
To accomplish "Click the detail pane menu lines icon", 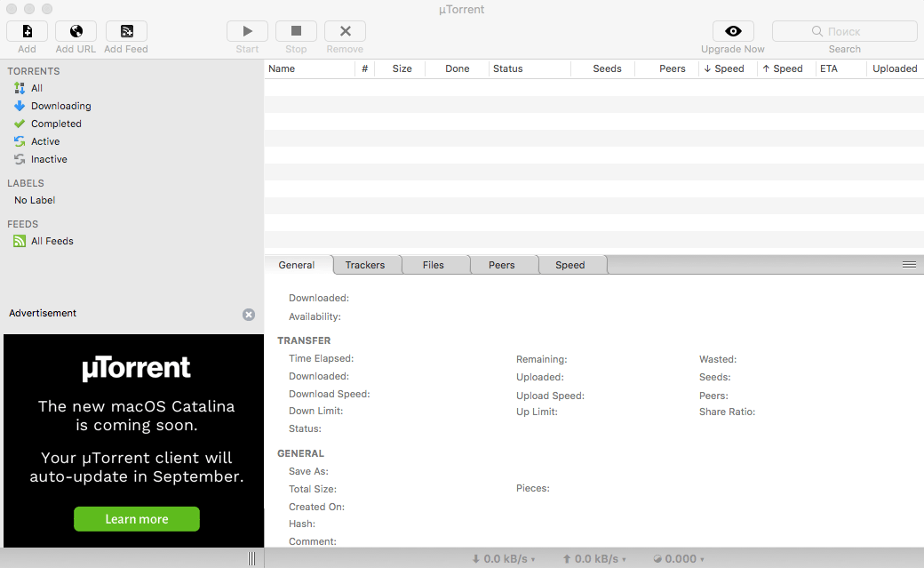I will coord(909,264).
